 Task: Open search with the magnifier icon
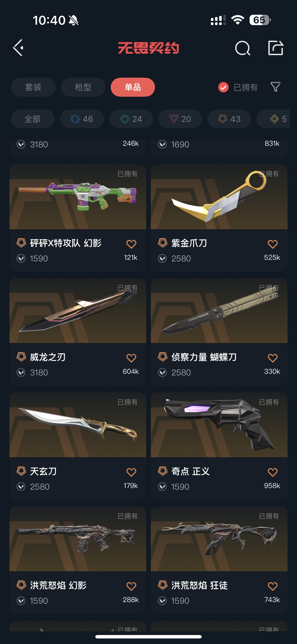tap(242, 48)
